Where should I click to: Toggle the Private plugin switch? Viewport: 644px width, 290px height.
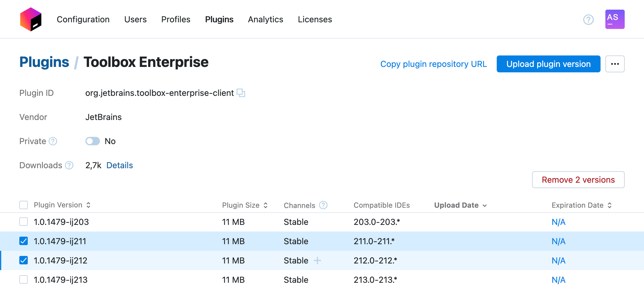[92, 141]
